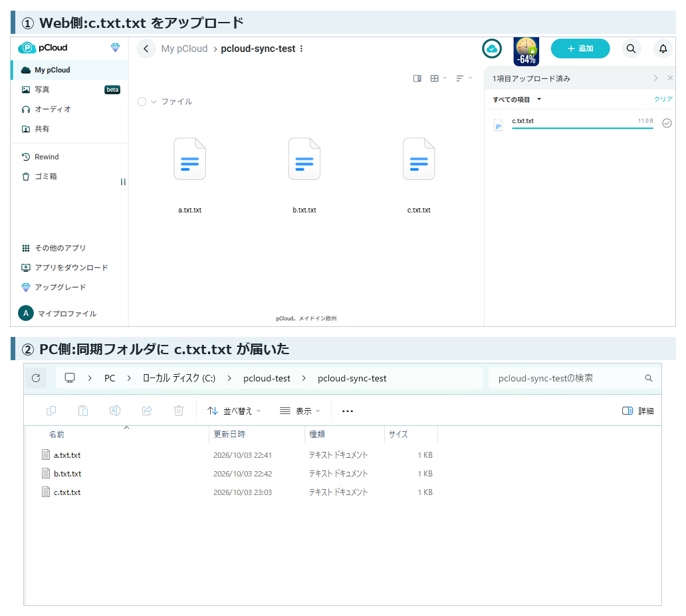686x616 pixels.
Task: Select the a.txt.txt file thumbnail in pCloud
Action: click(x=189, y=159)
